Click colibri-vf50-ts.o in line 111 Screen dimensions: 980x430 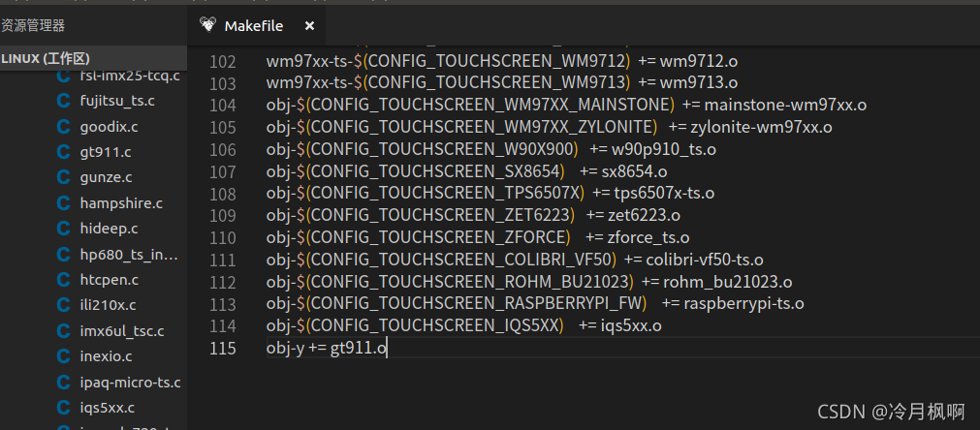pos(705,260)
